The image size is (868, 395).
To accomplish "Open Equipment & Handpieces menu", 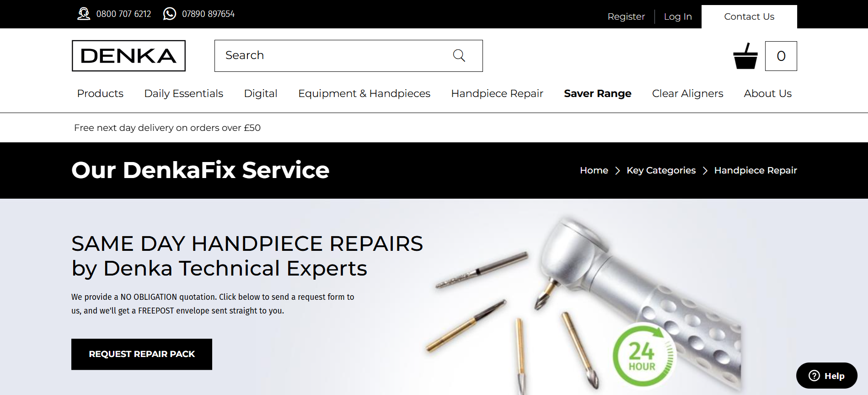I will (x=364, y=93).
